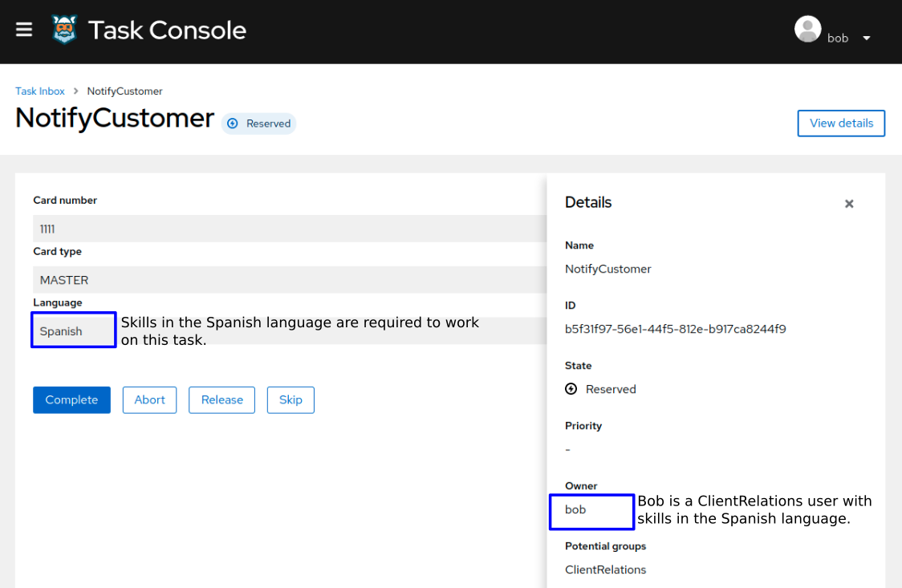
Task: Click the Abort button
Action: (149, 399)
